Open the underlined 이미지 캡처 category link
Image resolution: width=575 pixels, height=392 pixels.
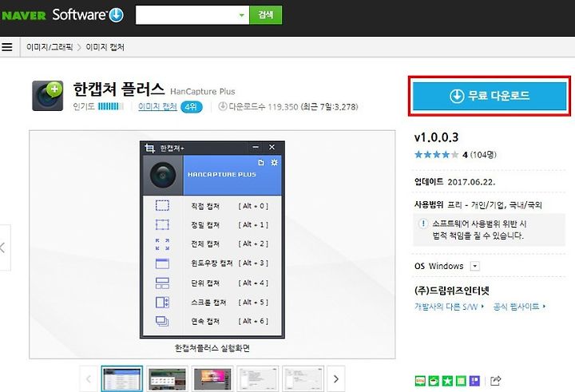(157, 107)
